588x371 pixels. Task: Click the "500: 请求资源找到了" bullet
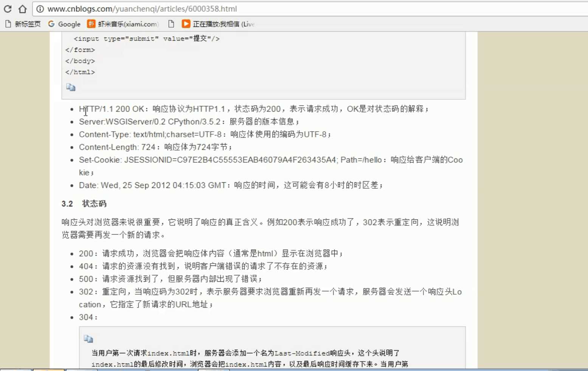point(171,279)
